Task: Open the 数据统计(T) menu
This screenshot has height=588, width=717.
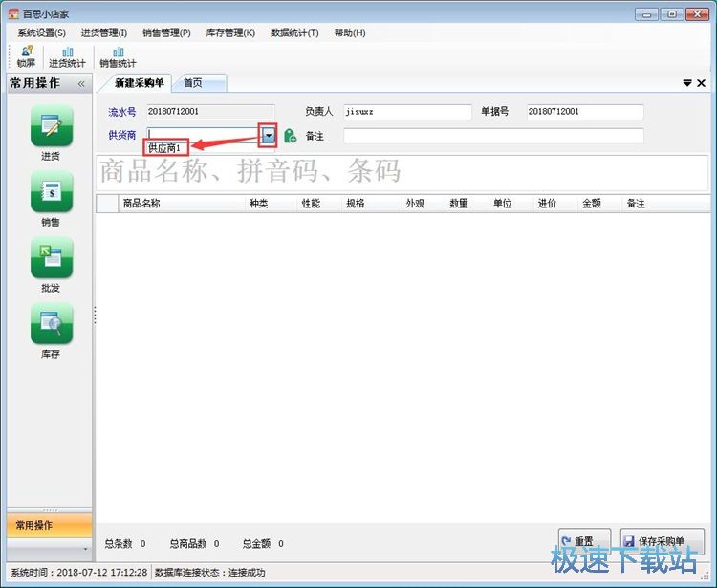Action: pos(294,33)
